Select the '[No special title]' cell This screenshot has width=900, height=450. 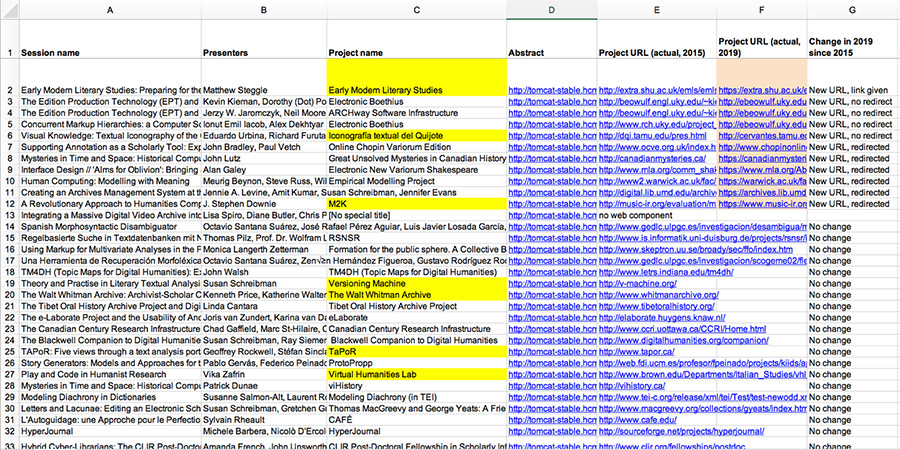(417, 215)
